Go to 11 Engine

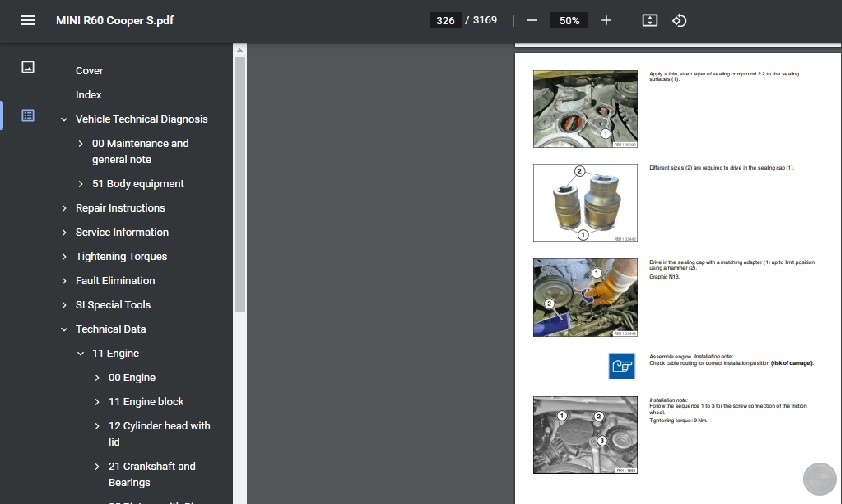coord(115,353)
